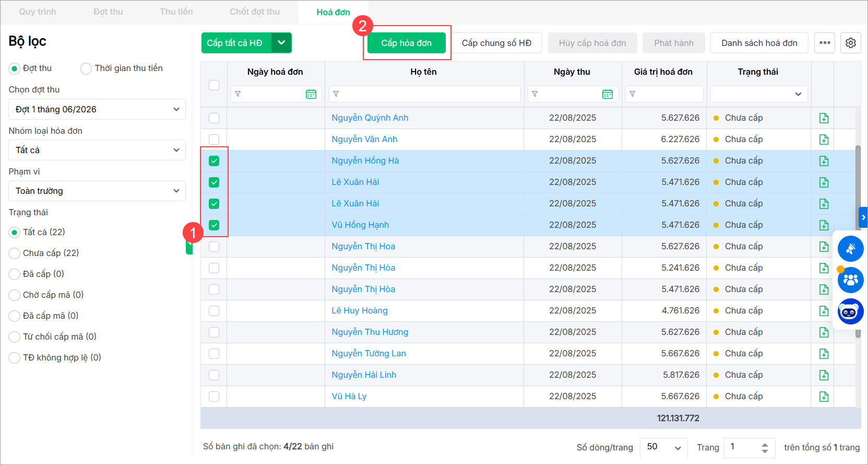868x465 pixels.
Task: Click the Cấp tất cả HĐ button
Action: click(x=236, y=43)
